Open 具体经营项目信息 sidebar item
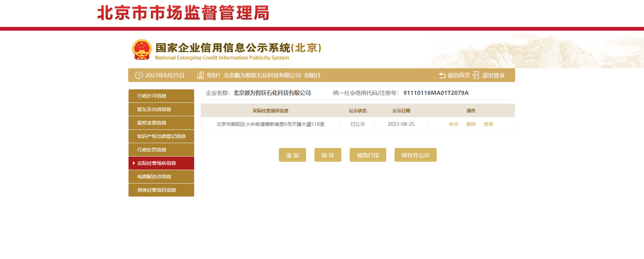Screen dimensions: 644x259 tap(161, 190)
